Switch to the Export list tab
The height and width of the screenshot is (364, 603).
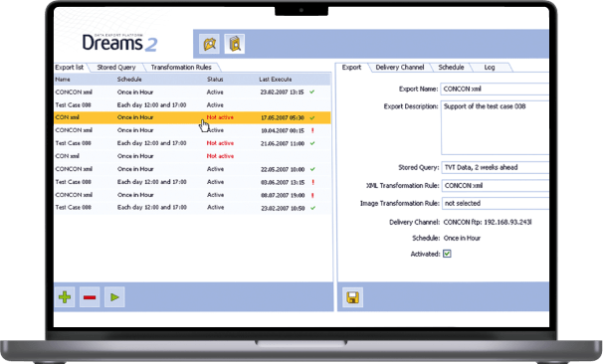[x=70, y=68]
